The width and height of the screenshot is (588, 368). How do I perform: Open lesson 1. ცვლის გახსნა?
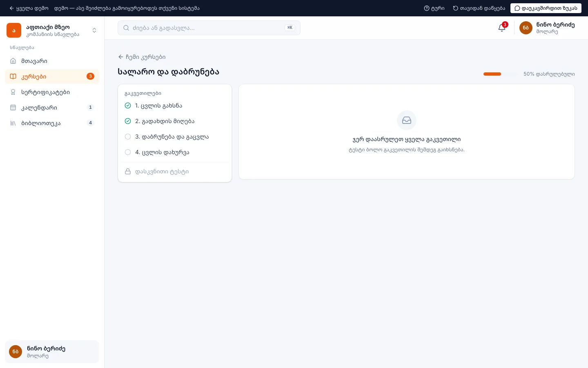[x=175, y=105]
